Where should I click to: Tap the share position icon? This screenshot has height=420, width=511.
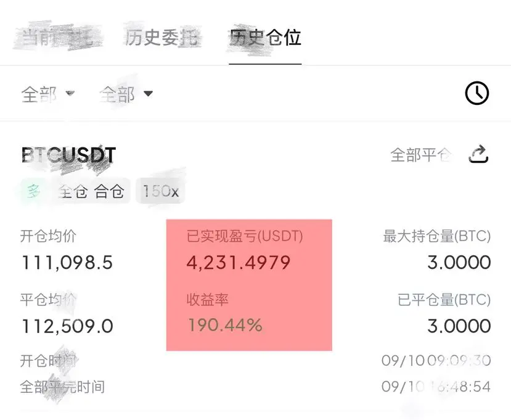(478, 154)
